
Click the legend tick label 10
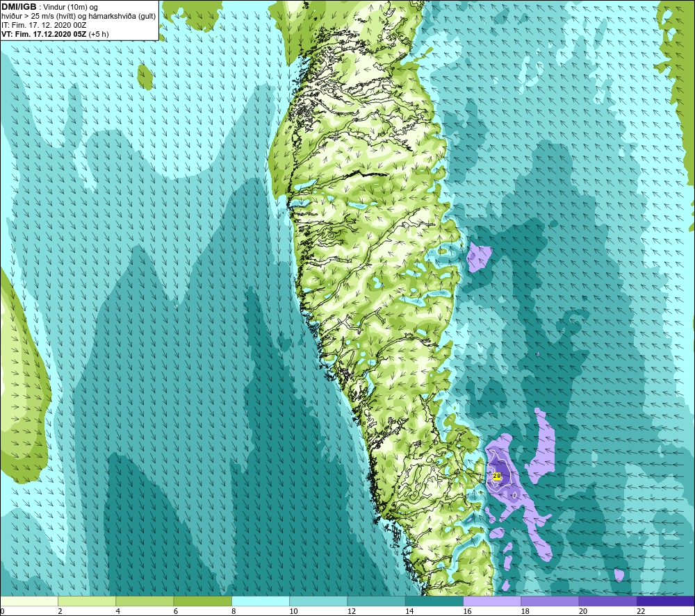[x=293, y=611]
